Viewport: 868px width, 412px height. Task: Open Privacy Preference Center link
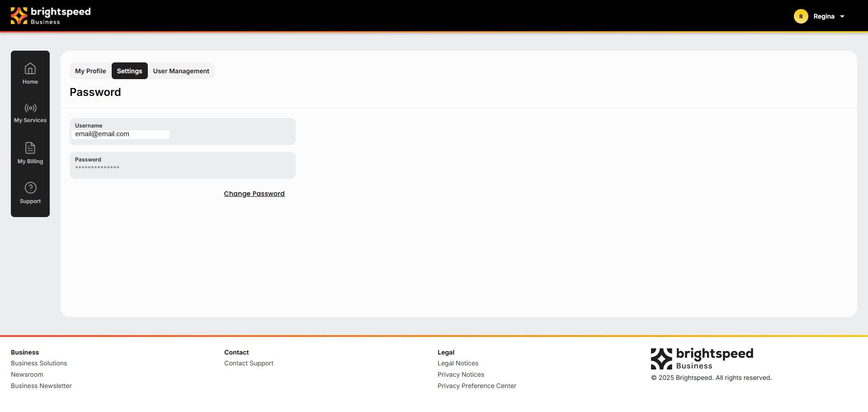(476, 386)
